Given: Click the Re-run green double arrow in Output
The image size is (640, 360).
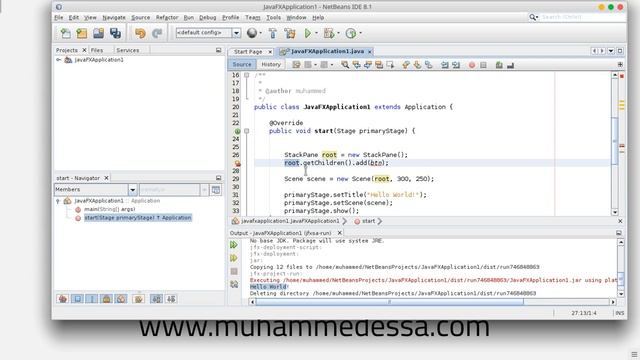Looking at the screenshot, I should click(x=234, y=244).
